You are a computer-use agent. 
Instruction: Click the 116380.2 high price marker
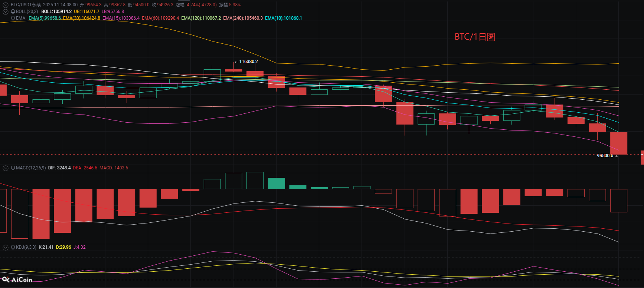point(248,62)
